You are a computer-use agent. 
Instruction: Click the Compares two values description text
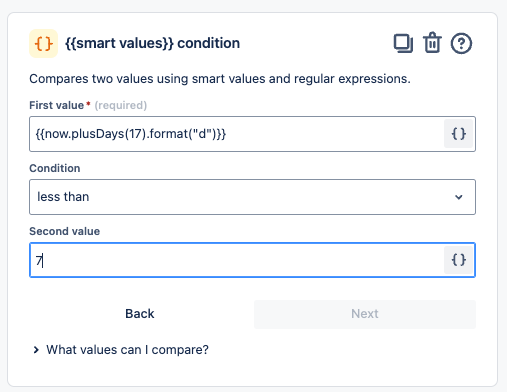(220, 79)
